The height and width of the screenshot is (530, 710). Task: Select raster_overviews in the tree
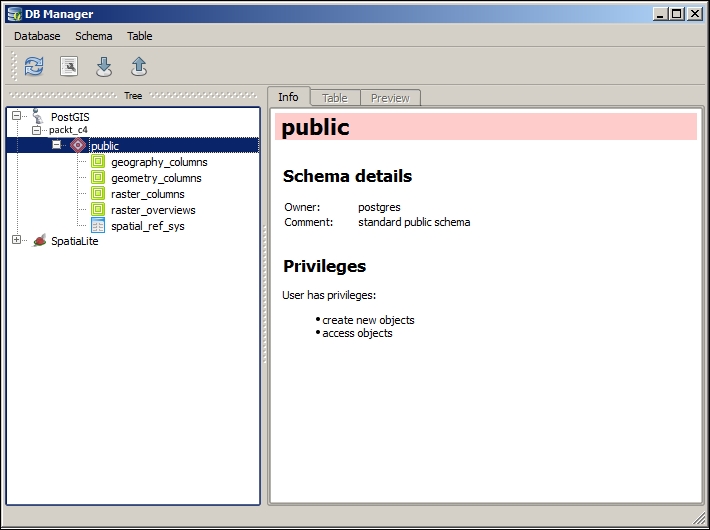(154, 210)
